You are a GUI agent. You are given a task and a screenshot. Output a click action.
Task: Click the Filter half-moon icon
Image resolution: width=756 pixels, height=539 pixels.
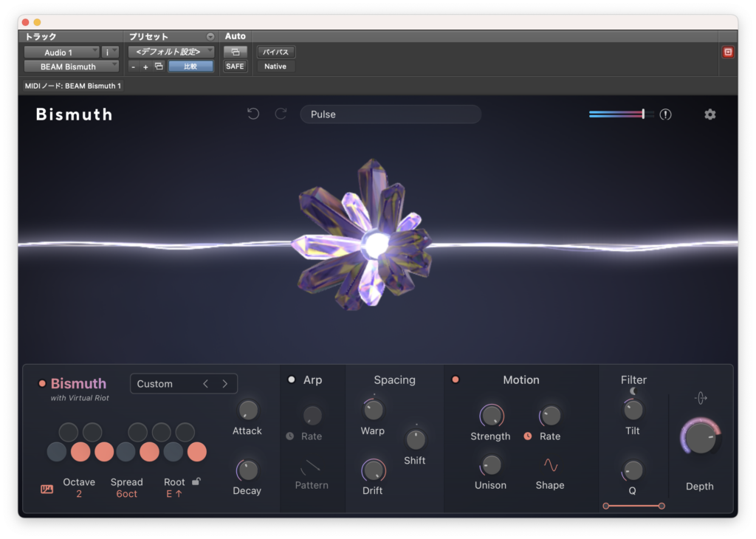click(633, 391)
